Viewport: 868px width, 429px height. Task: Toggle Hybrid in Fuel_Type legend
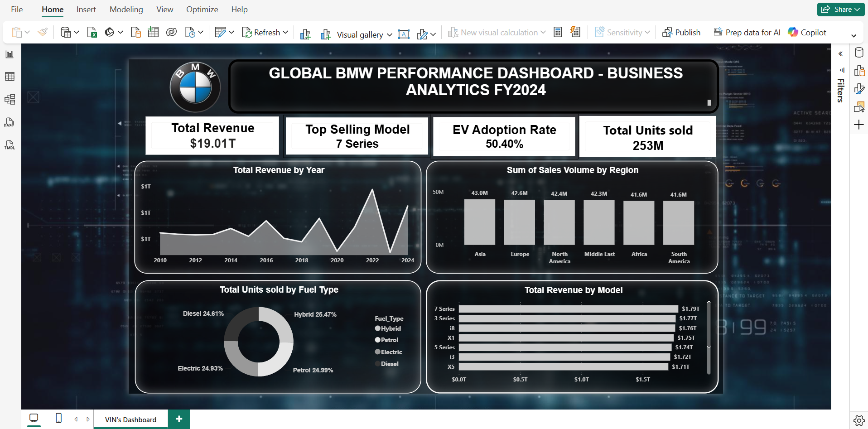388,328
